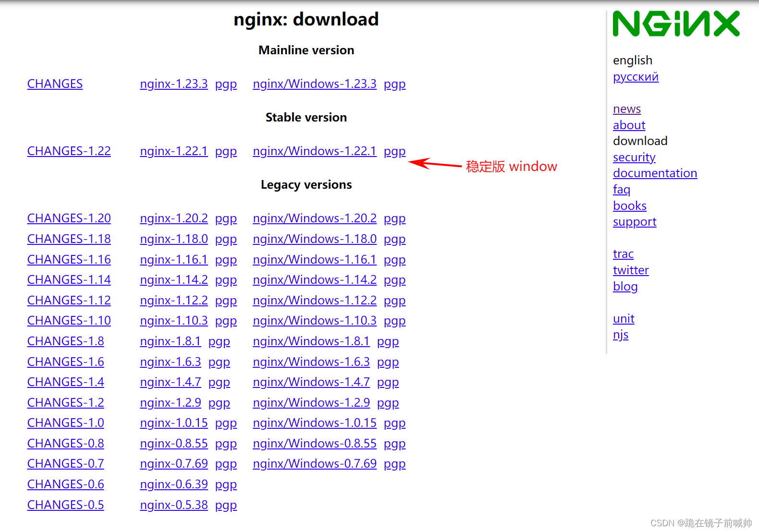
Task: Open the mainline CHANGES link
Action: click(55, 84)
